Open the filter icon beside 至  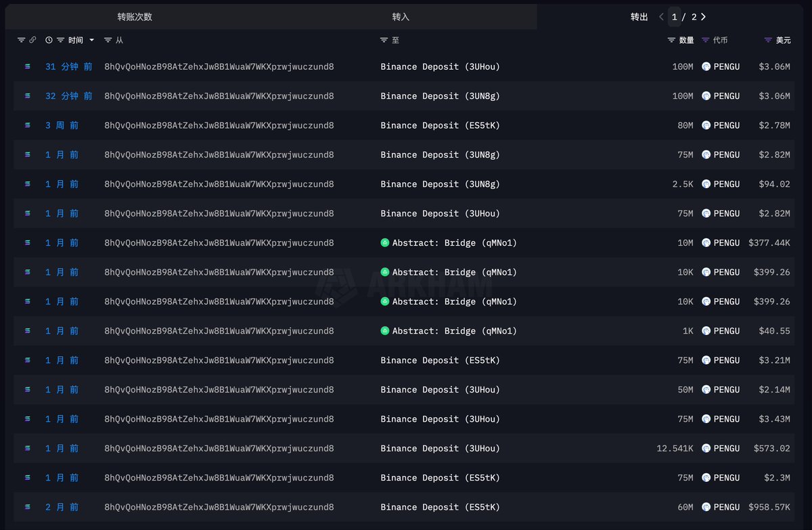384,40
